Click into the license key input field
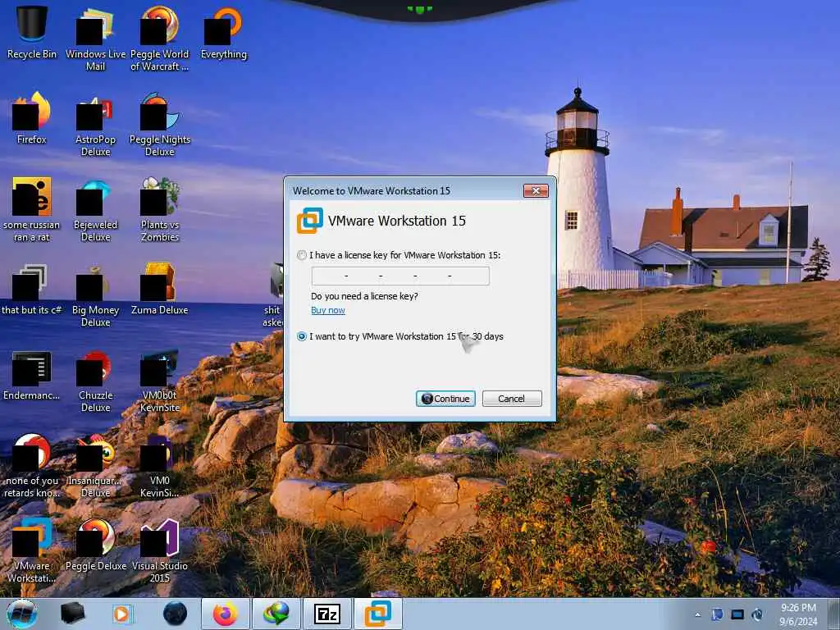This screenshot has width=840, height=630. pyautogui.click(x=400, y=276)
